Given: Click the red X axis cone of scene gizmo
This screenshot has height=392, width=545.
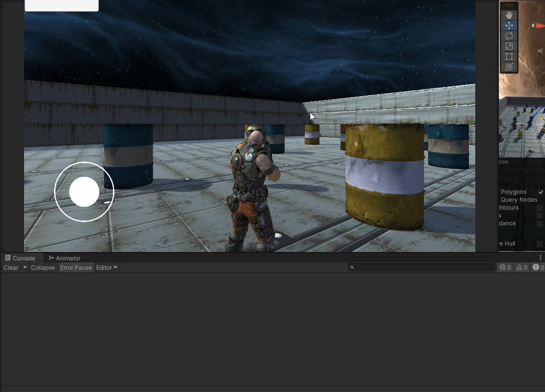Looking at the screenshot, I should point(541,26).
